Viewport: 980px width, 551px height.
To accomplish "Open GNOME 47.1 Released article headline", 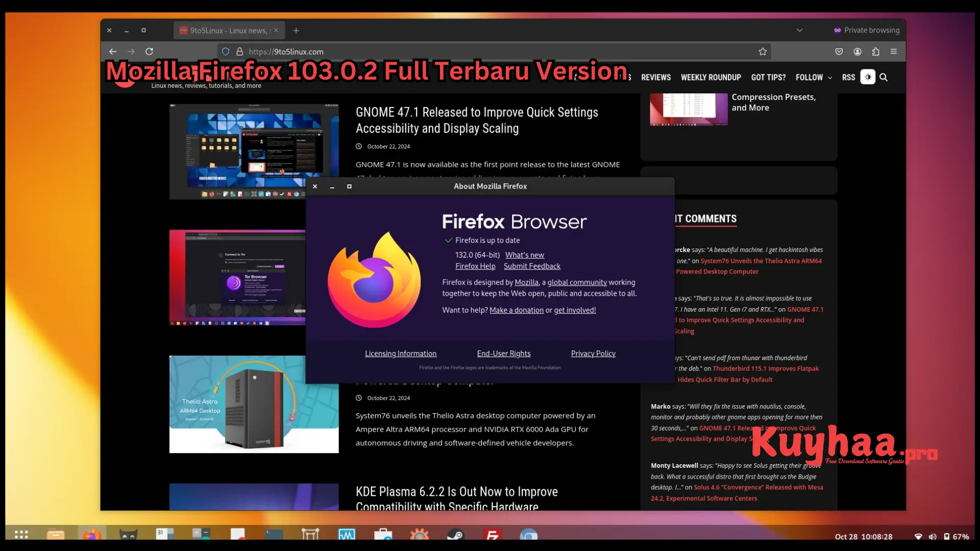I will 477,120.
